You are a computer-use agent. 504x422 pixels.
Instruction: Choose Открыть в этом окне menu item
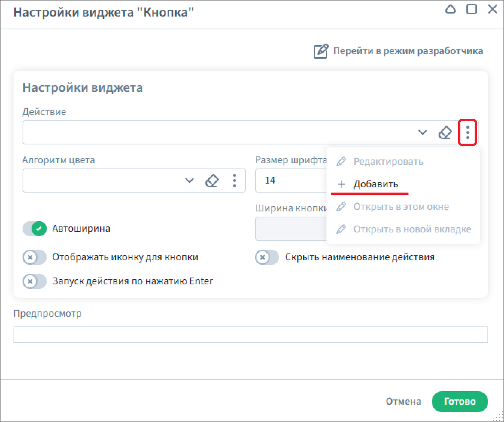pyautogui.click(x=401, y=207)
